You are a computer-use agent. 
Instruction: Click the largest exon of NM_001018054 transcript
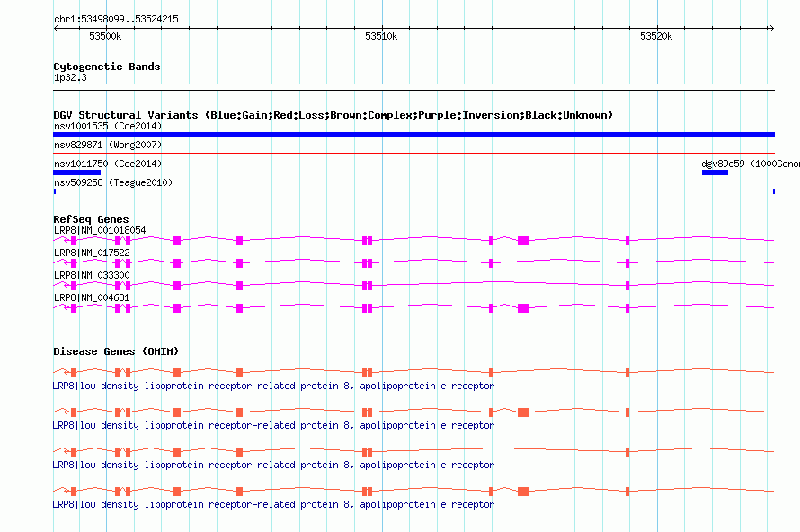click(x=523, y=241)
